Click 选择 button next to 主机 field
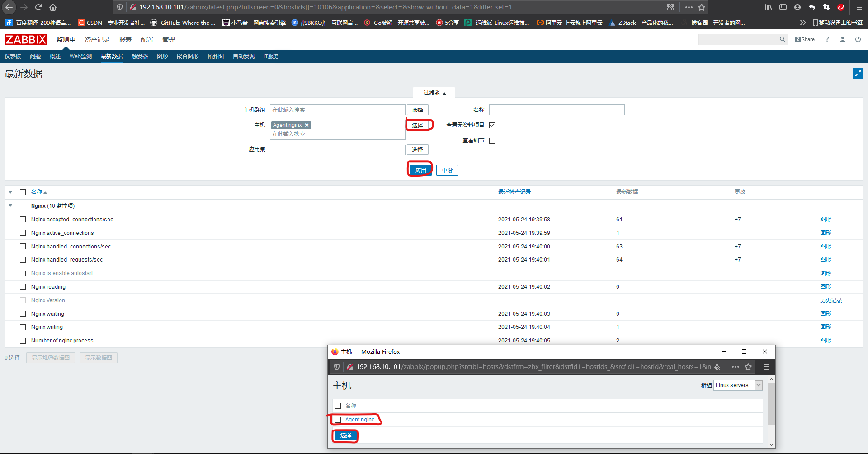Viewport: 868px width, 454px height. click(418, 125)
